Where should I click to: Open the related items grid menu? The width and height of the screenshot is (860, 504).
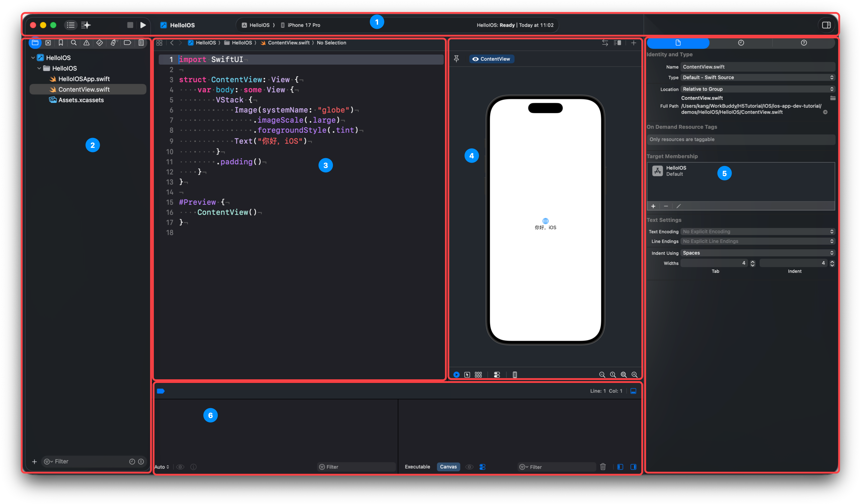159,43
